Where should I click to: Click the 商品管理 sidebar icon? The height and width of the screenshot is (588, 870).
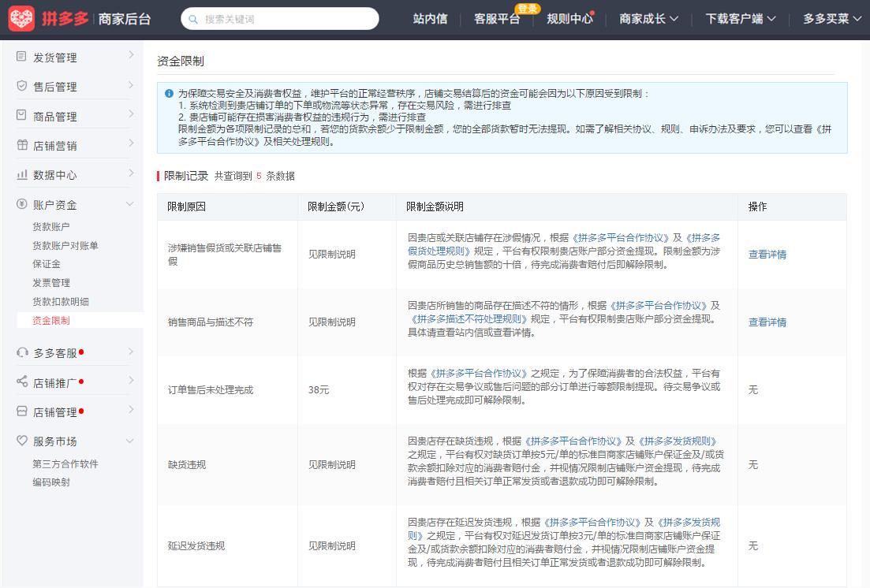[21, 116]
